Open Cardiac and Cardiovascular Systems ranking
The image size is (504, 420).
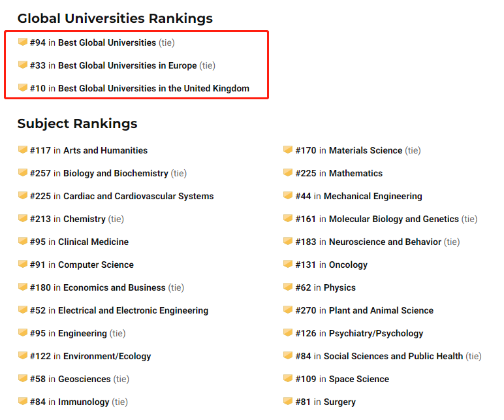coord(138,196)
